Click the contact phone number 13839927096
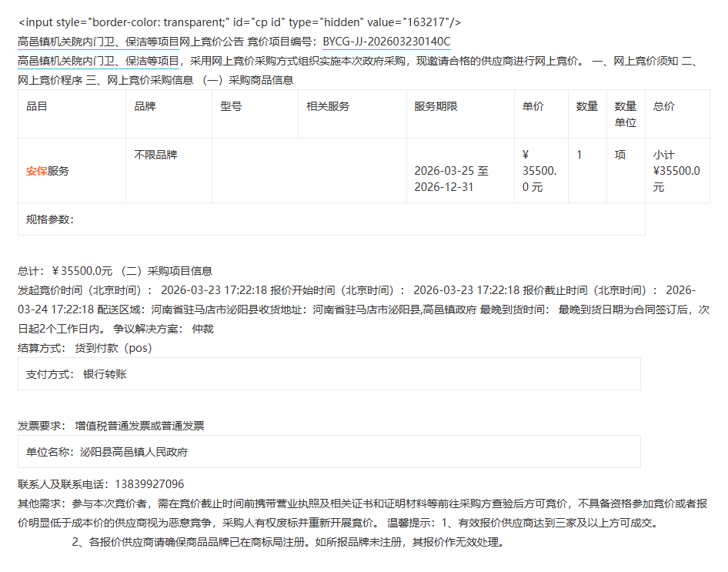This screenshot has width=728, height=572. click(x=149, y=484)
